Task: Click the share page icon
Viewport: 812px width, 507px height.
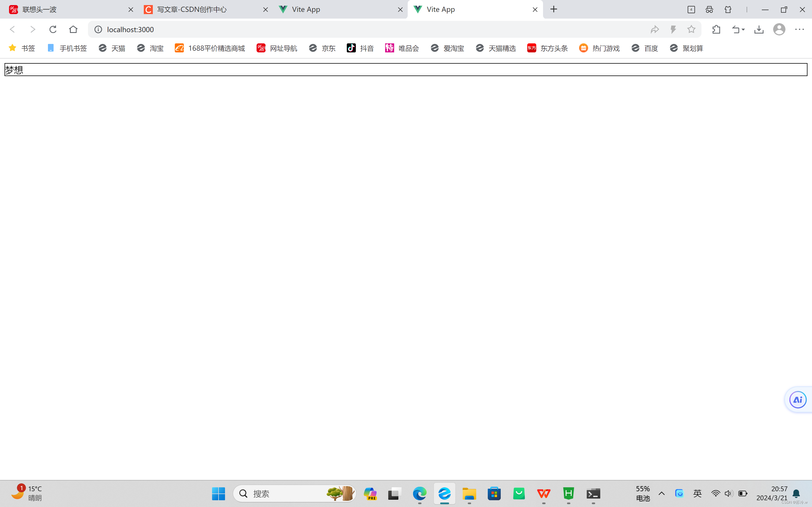Action: 655,29
